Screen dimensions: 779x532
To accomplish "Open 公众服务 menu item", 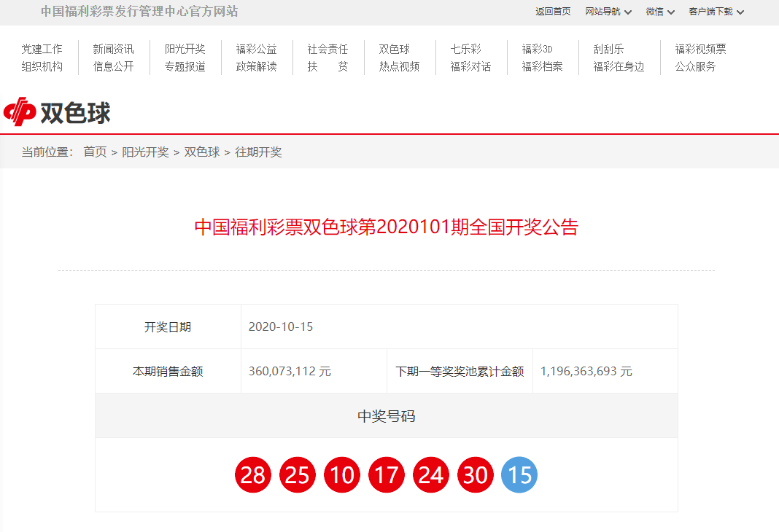I will pos(696,66).
